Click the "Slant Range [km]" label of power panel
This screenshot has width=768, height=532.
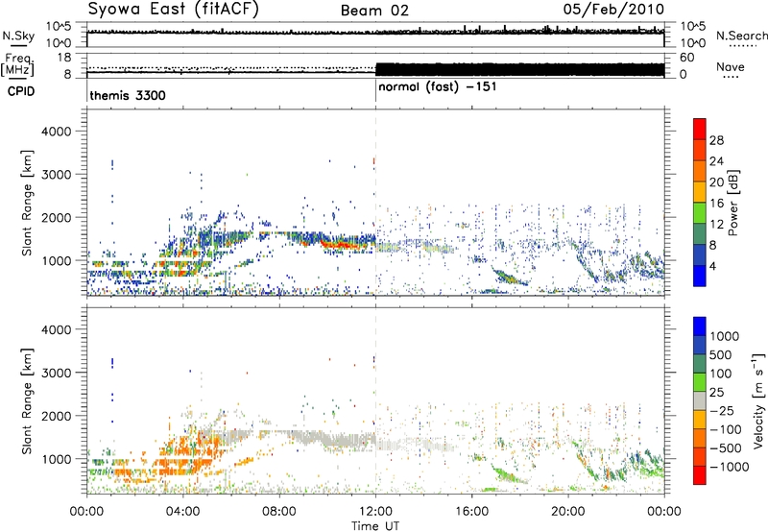(x=27, y=203)
